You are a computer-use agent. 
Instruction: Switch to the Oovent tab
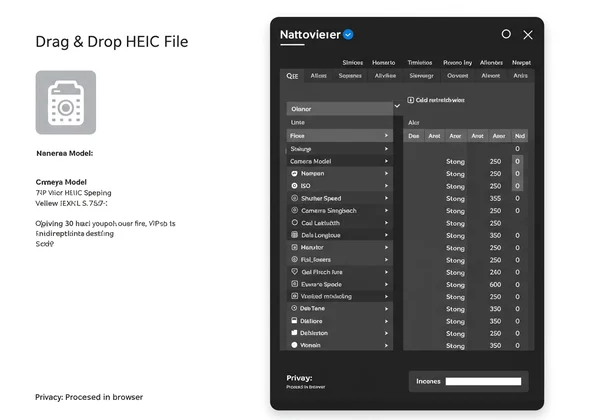(x=458, y=76)
